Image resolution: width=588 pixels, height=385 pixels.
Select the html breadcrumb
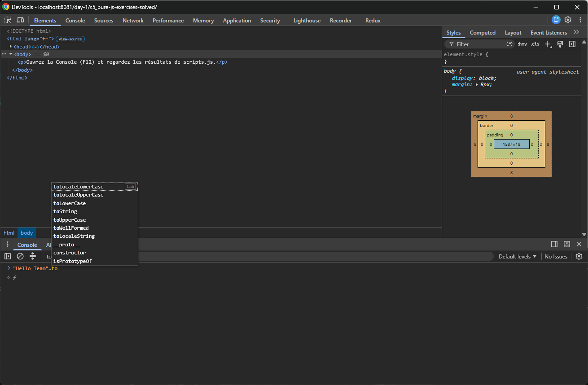tap(9, 233)
